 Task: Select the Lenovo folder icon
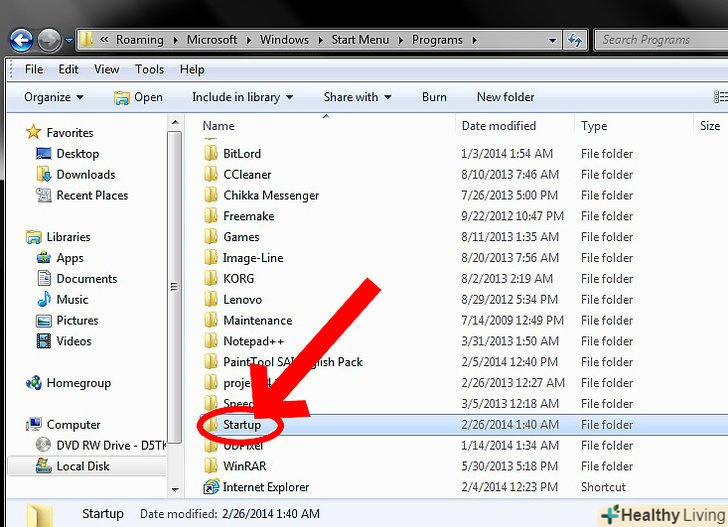[211, 299]
